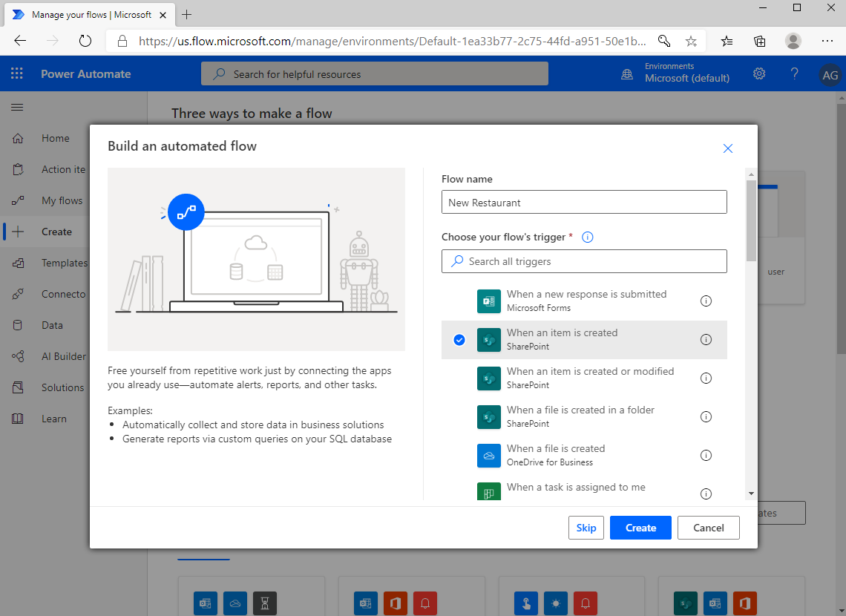
Task: Select 'When a task is assigned to me'
Action: pyautogui.click(x=584, y=488)
